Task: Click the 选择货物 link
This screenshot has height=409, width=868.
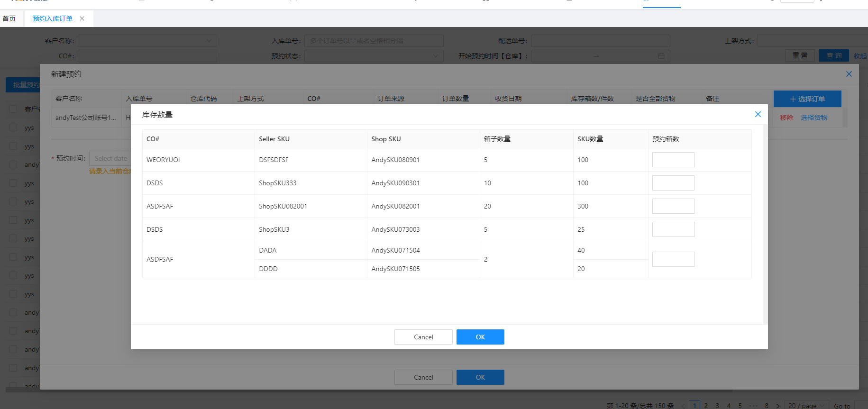Action: [814, 118]
